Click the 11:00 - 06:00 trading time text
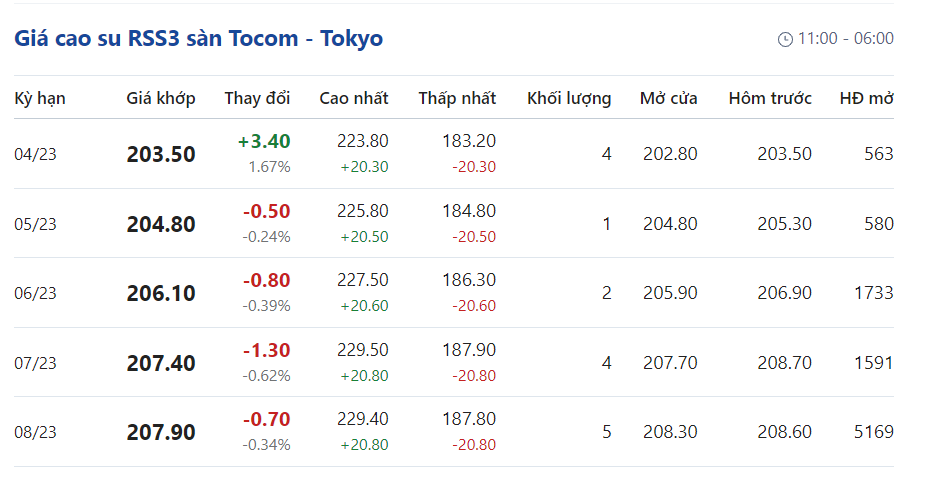931x481 pixels. [x=846, y=39]
